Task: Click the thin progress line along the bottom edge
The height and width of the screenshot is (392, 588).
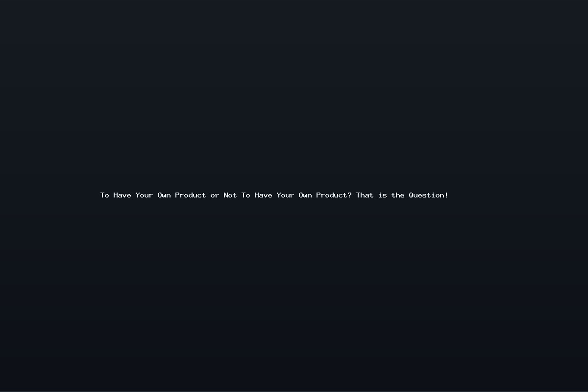Action: [x=294, y=391]
